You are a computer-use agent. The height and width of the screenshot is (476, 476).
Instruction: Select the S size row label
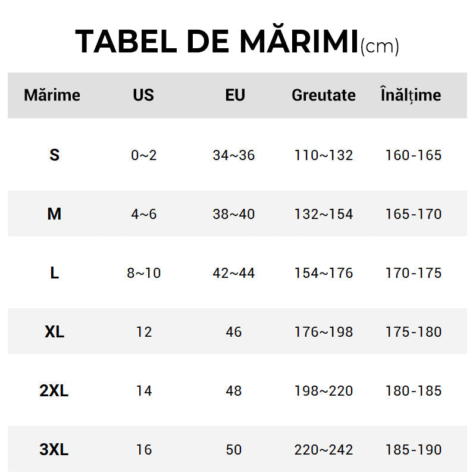click(54, 155)
